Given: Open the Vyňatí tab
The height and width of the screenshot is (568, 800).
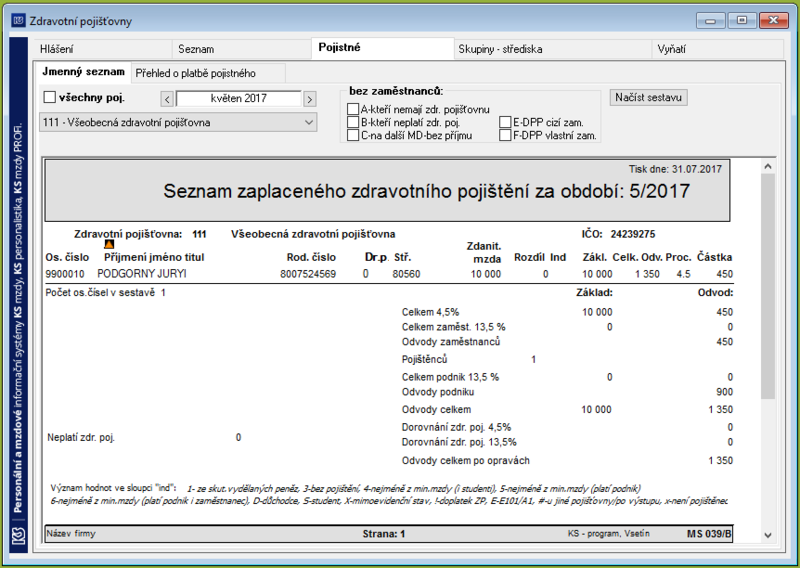Looking at the screenshot, I should point(718,49).
